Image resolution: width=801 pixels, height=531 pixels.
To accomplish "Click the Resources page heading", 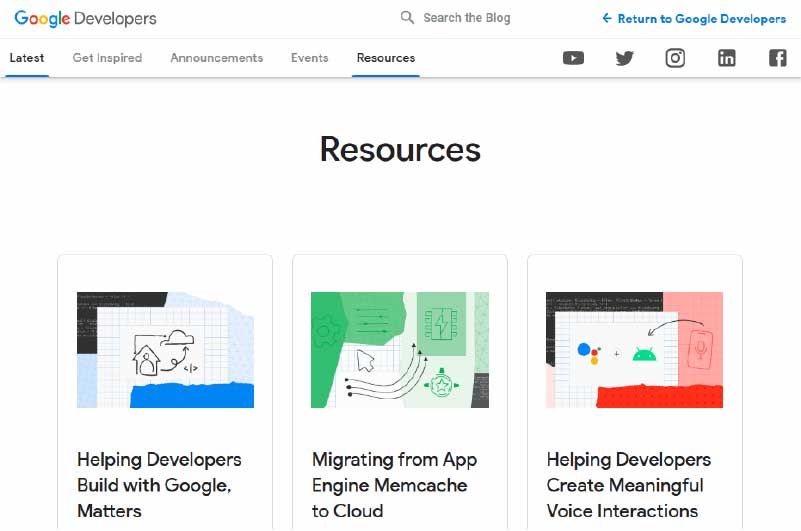I will (400, 149).
